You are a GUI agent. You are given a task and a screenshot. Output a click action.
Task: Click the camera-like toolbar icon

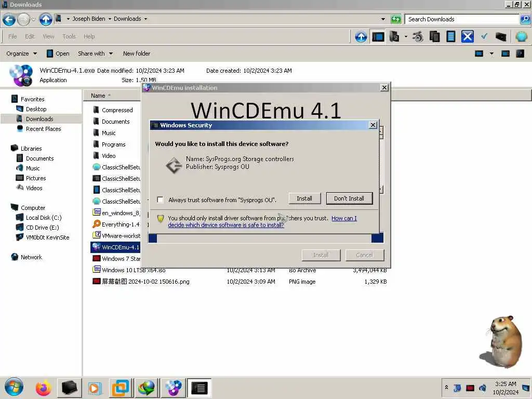click(418, 37)
